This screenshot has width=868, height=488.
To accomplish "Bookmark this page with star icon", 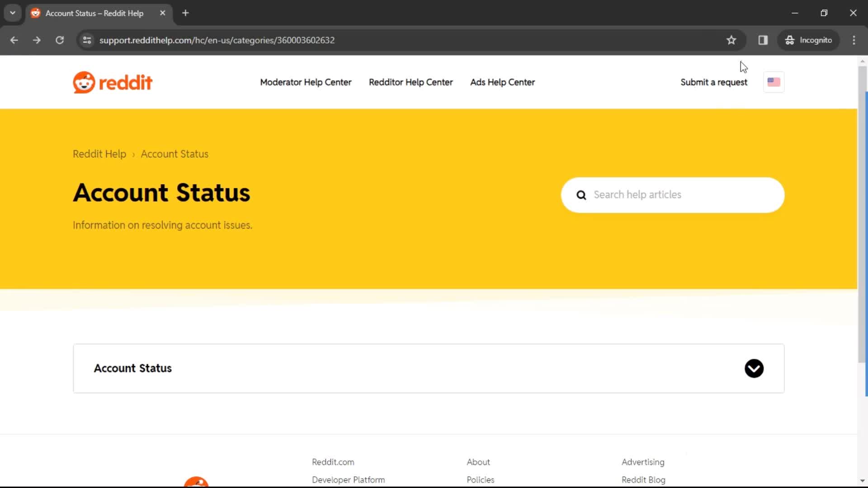I will pos(731,40).
